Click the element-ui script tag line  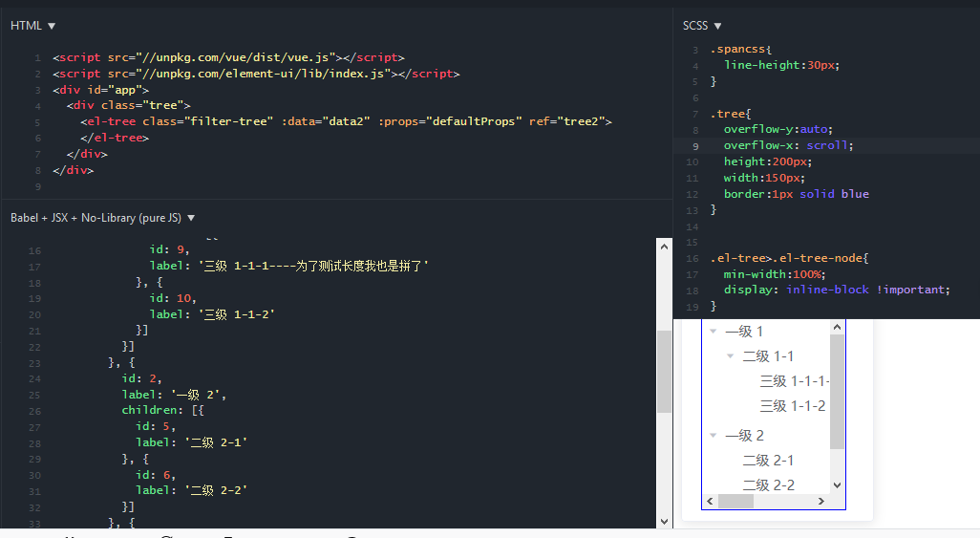point(256,74)
